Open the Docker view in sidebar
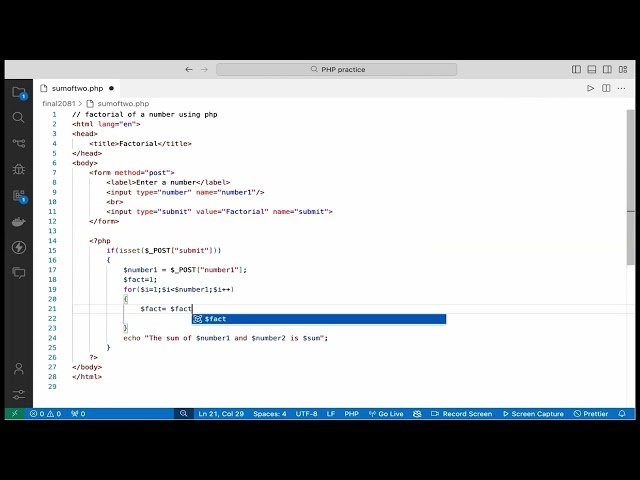Image resolution: width=640 pixels, height=480 pixels. pyautogui.click(x=18, y=221)
